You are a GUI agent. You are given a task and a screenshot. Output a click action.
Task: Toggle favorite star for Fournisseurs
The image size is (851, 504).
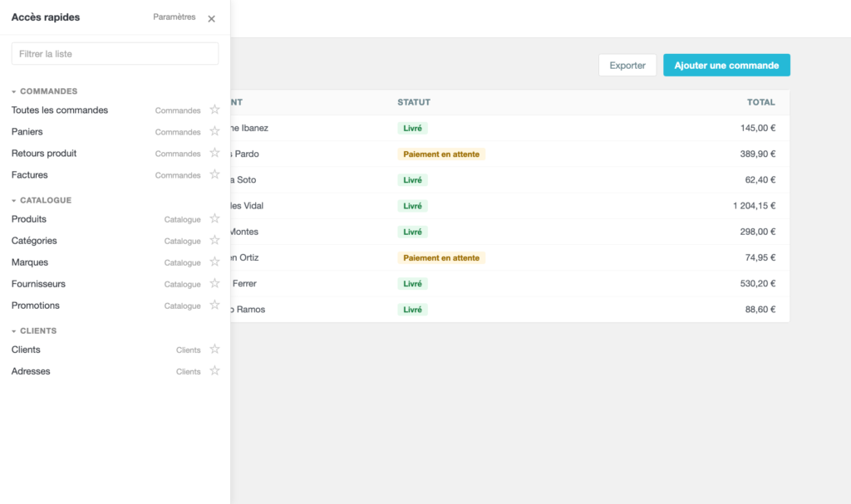tap(215, 284)
